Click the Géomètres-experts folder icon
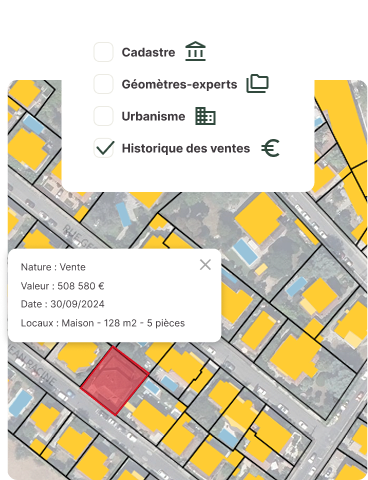368x480 pixels. (x=257, y=84)
